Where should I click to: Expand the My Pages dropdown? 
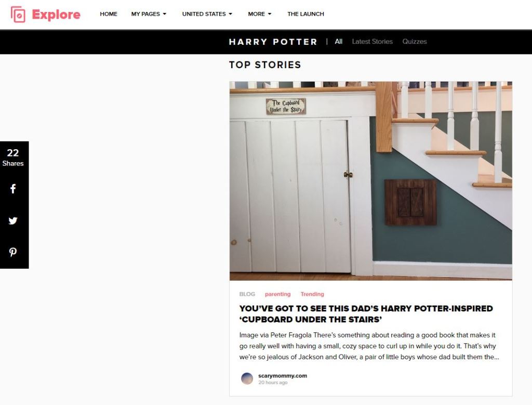pyautogui.click(x=149, y=14)
